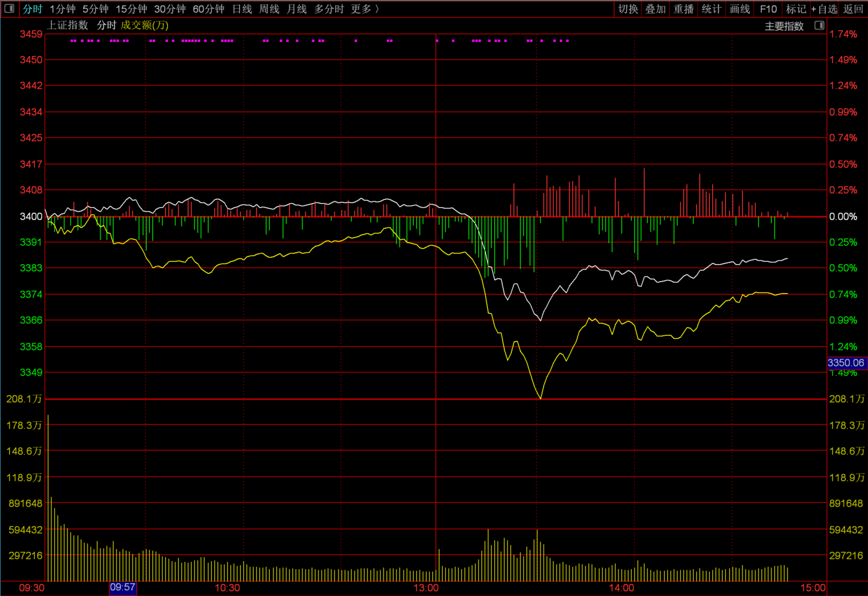Click the 3350.06 price marker

click(846, 363)
